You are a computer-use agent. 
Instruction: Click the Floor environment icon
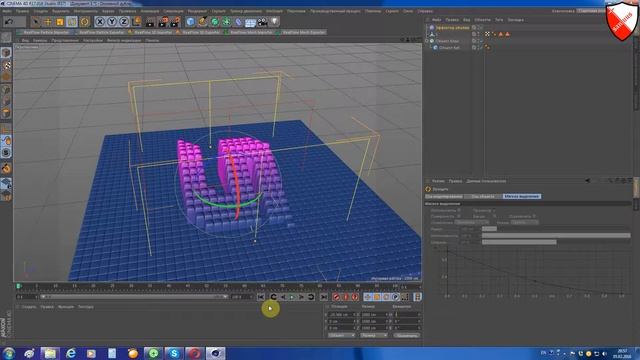point(250,21)
